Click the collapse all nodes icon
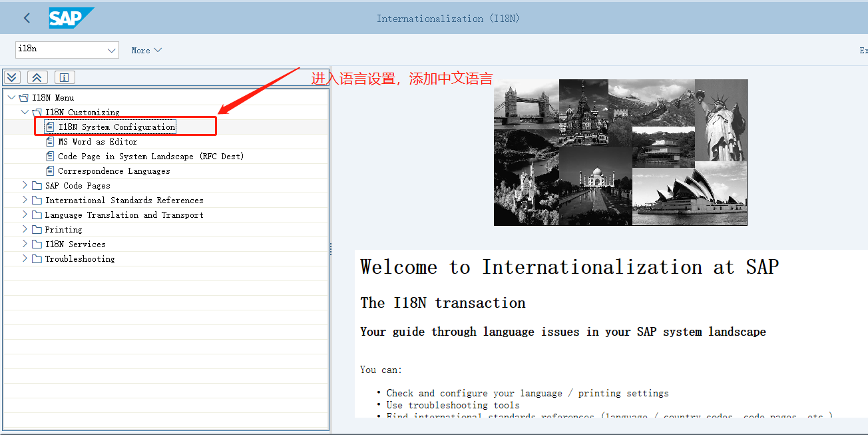The height and width of the screenshot is (435, 868). pos(37,77)
